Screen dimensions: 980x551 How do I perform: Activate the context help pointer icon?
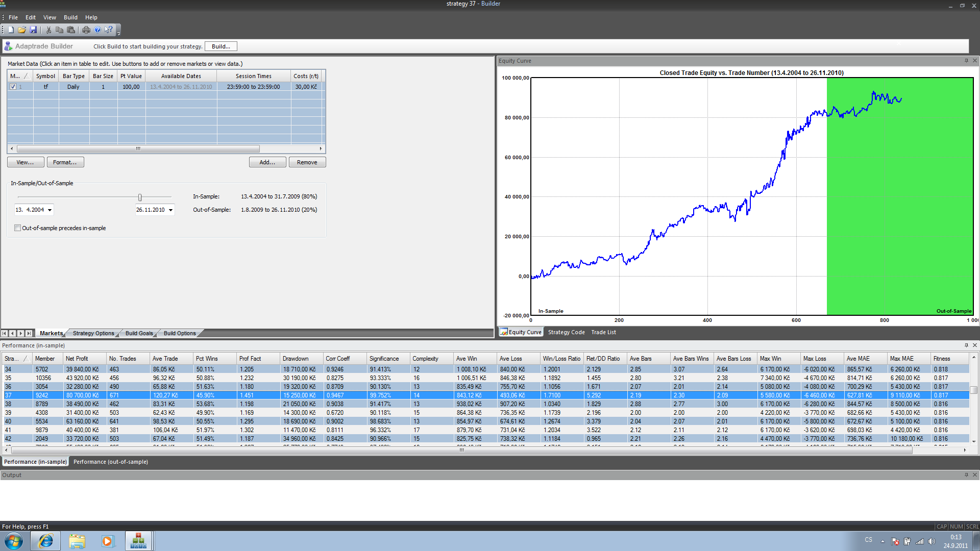click(108, 30)
